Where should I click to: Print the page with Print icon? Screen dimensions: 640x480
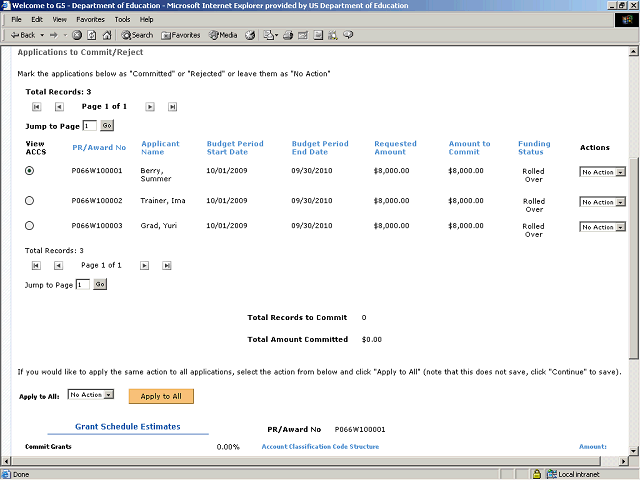[288, 36]
